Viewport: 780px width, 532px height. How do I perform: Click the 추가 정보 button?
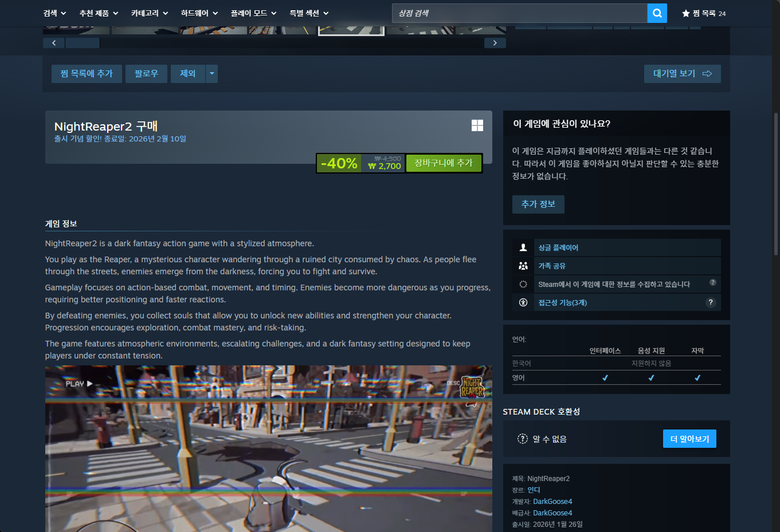click(x=538, y=204)
